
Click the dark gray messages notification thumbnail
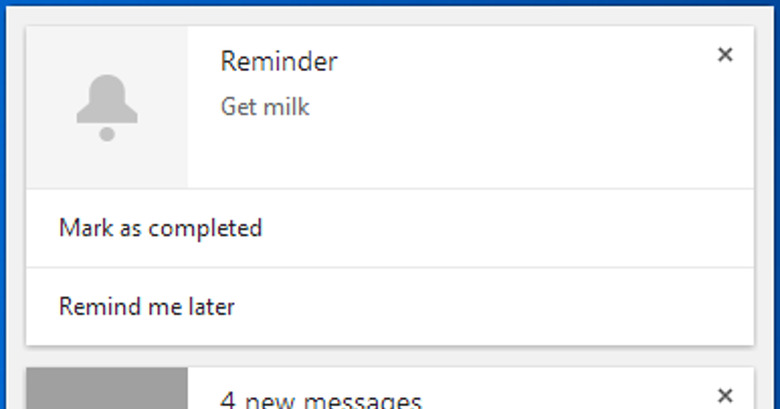tap(107, 389)
